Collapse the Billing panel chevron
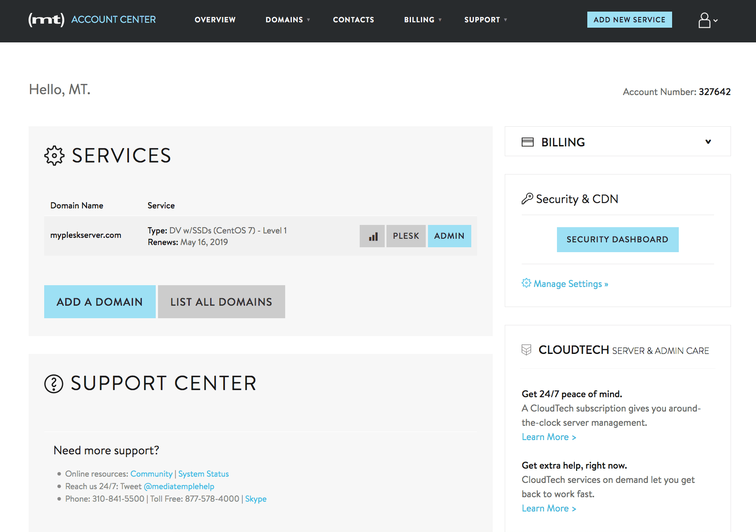Image resolution: width=756 pixels, height=532 pixels. pyautogui.click(x=708, y=141)
